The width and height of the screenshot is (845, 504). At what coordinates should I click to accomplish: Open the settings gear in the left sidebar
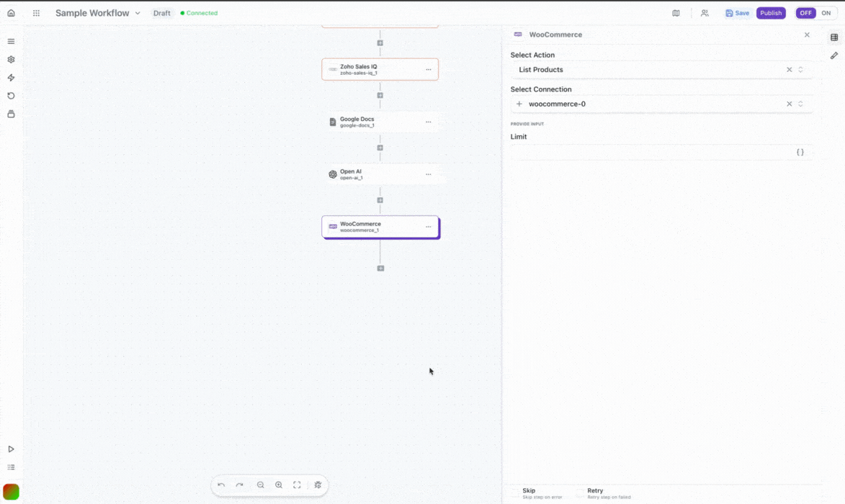tap(11, 59)
